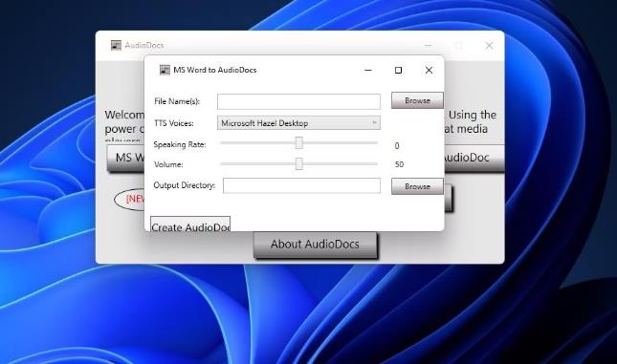Minimize the AudioDocs main window
This screenshot has height=364, width=617.
pyautogui.click(x=429, y=46)
